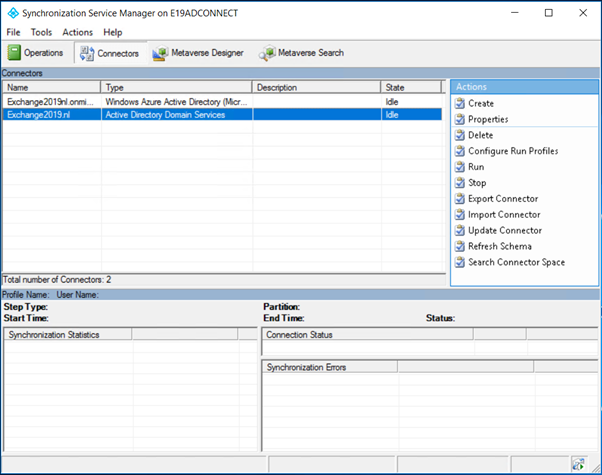Open the Actions menu
The height and width of the screenshot is (475, 602).
[x=77, y=32]
